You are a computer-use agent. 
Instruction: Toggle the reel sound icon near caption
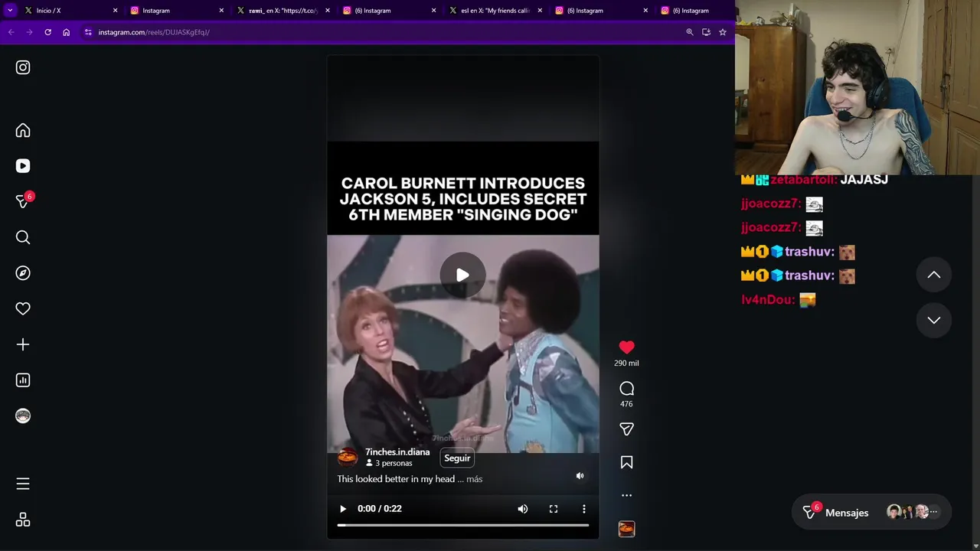coord(580,476)
